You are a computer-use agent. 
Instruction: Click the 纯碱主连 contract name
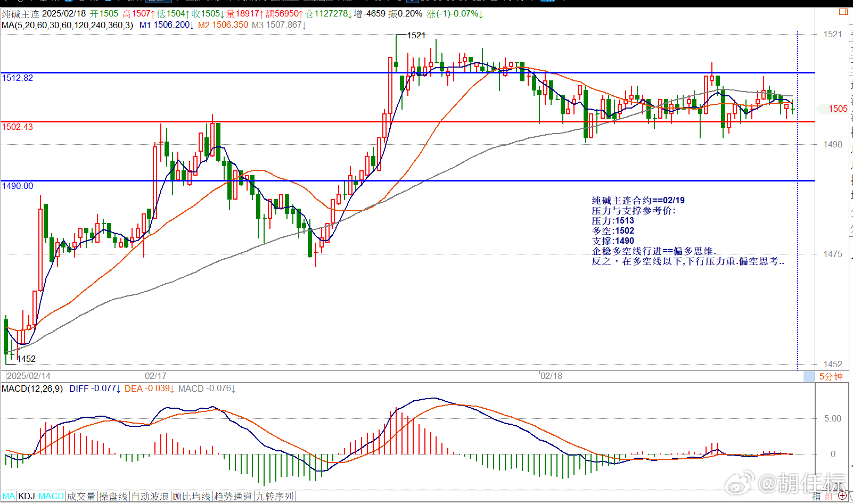(20, 14)
